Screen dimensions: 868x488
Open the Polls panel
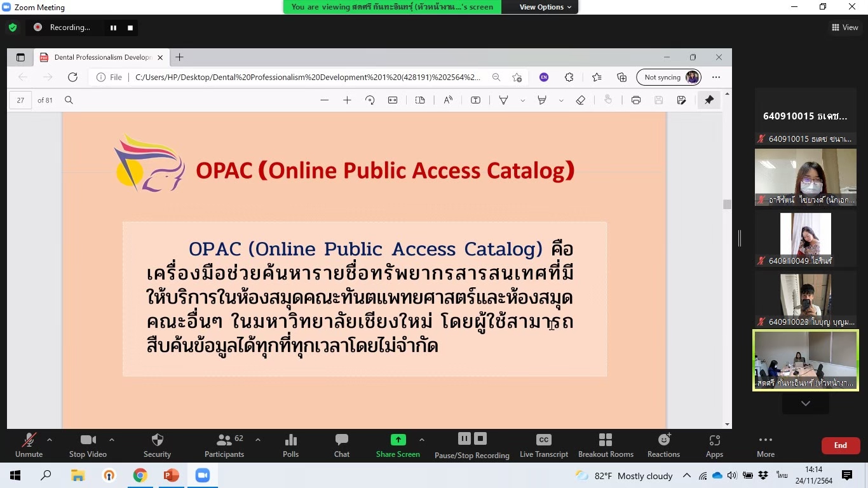pos(290,445)
